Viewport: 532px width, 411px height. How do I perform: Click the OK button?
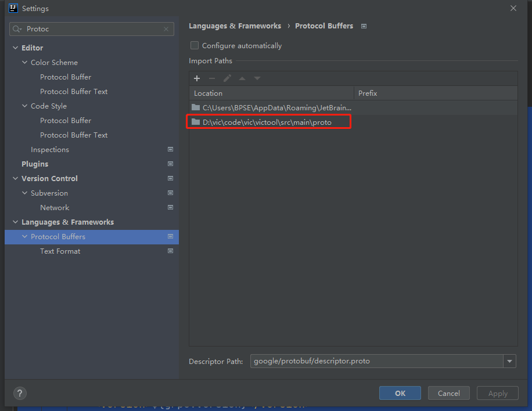pyautogui.click(x=400, y=394)
